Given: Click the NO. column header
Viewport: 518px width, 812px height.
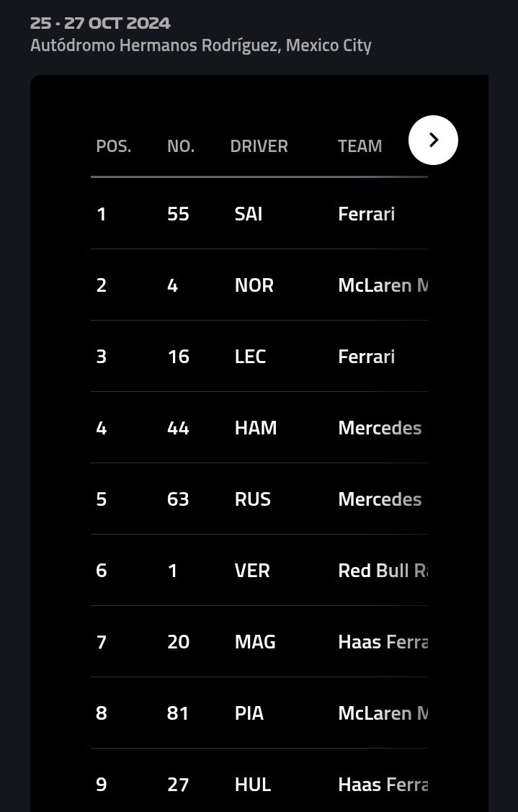Looking at the screenshot, I should [181, 146].
